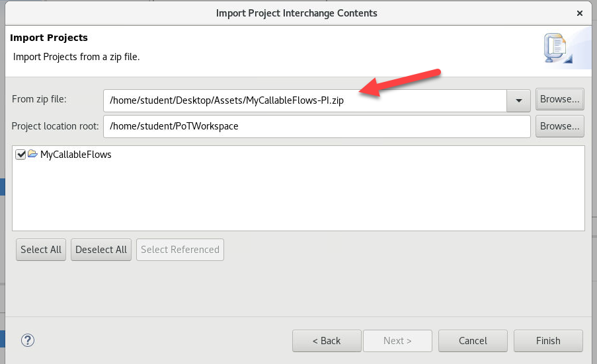The image size is (597, 364).
Task: Uncheck the MyCallableFlows project checkbox
Action: coord(20,155)
